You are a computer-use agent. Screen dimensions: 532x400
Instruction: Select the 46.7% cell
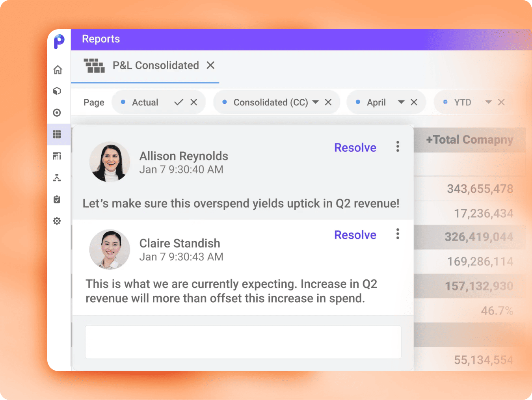497,311
